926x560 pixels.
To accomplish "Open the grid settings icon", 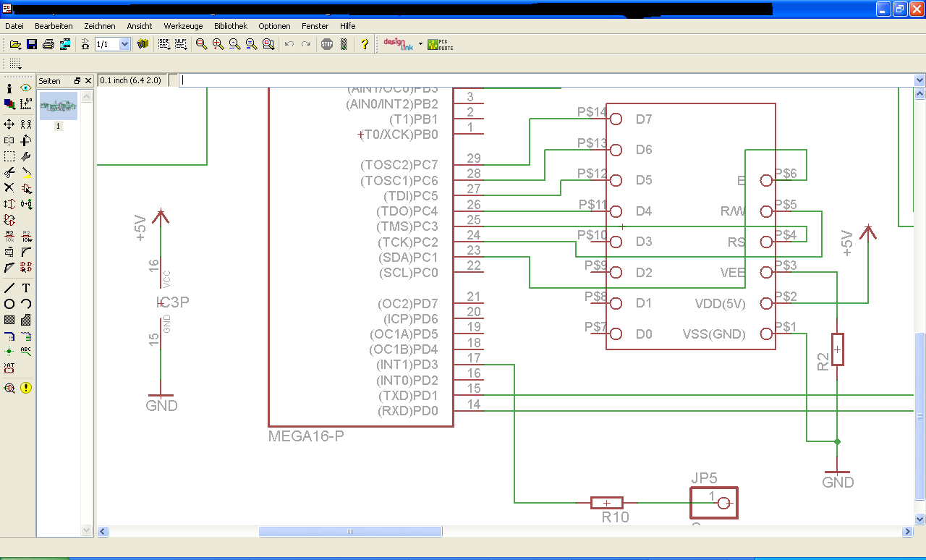I will [15, 64].
